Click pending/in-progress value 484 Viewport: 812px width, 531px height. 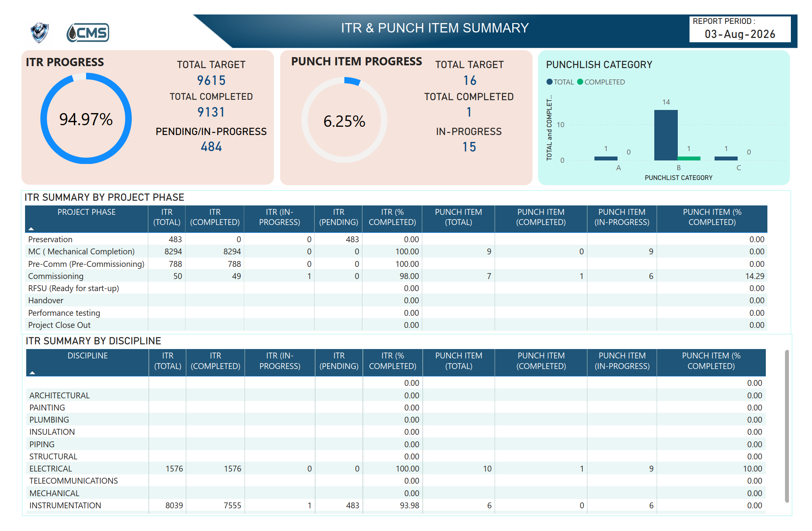(x=211, y=147)
